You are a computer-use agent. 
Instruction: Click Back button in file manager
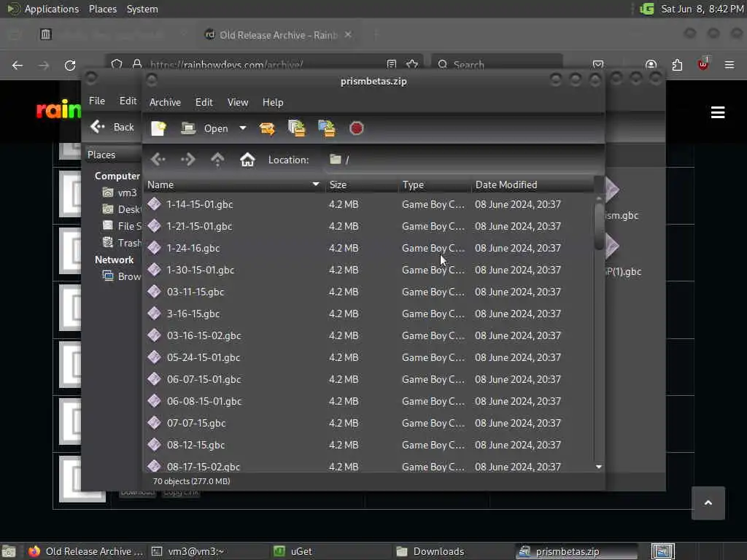click(x=112, y=127)
